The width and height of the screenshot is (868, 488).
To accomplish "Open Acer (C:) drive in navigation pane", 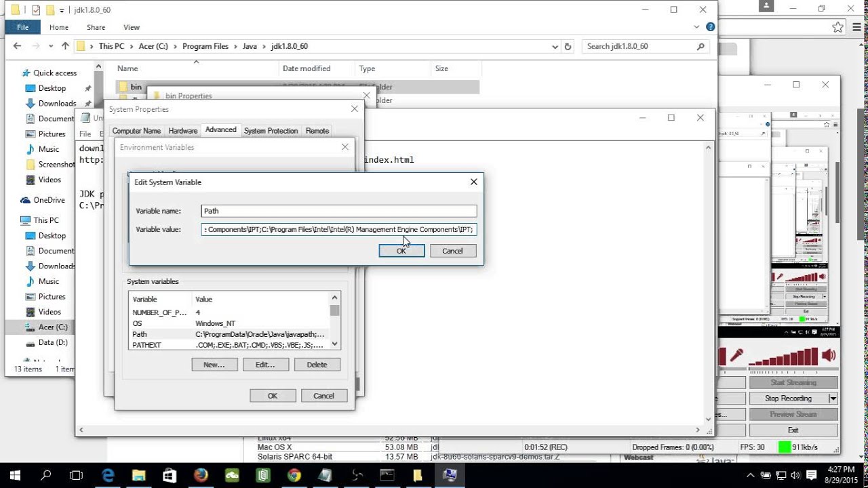I will [x=53, y=327].
